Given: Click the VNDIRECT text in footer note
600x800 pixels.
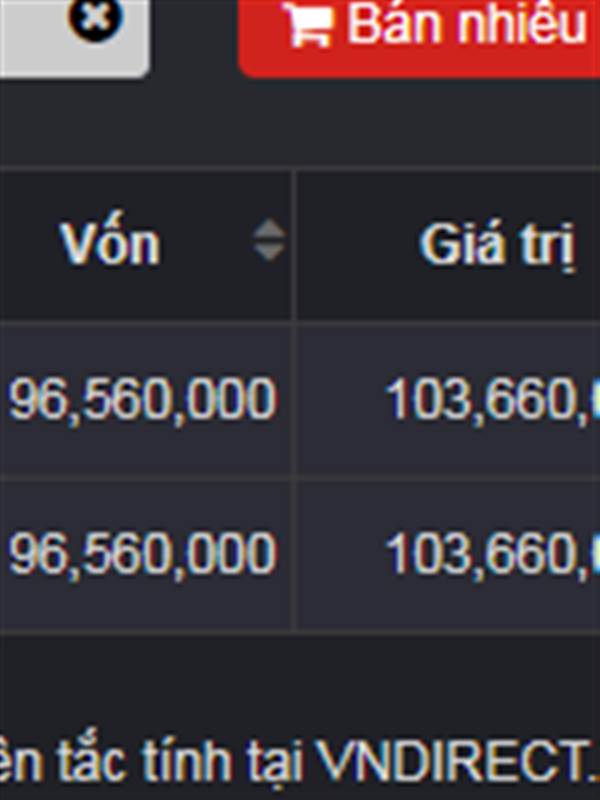Looking at the screenshot, I should click(x=455, y=763).
